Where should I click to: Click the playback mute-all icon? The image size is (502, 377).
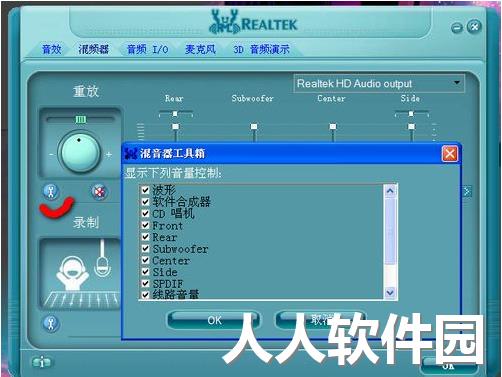(99, 192)
